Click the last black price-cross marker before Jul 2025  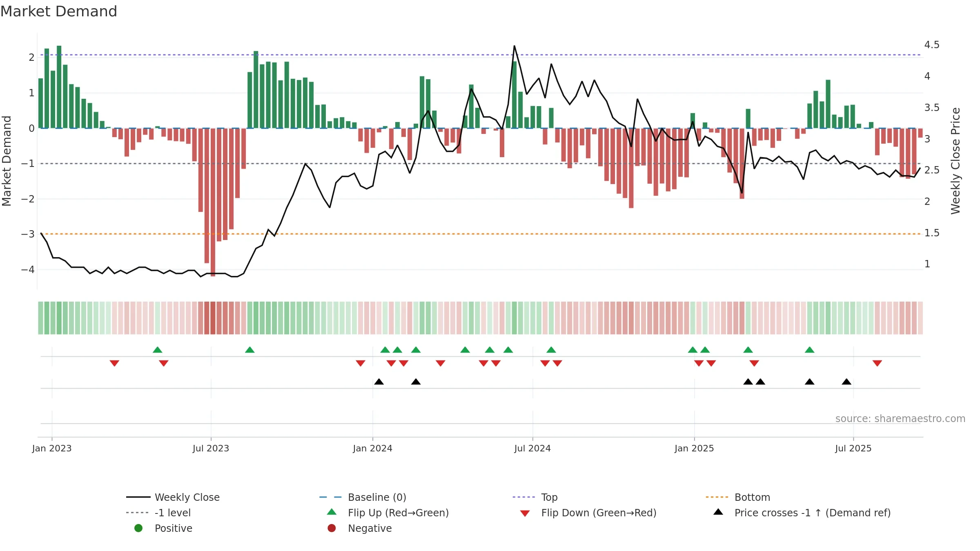pos(846,382)
